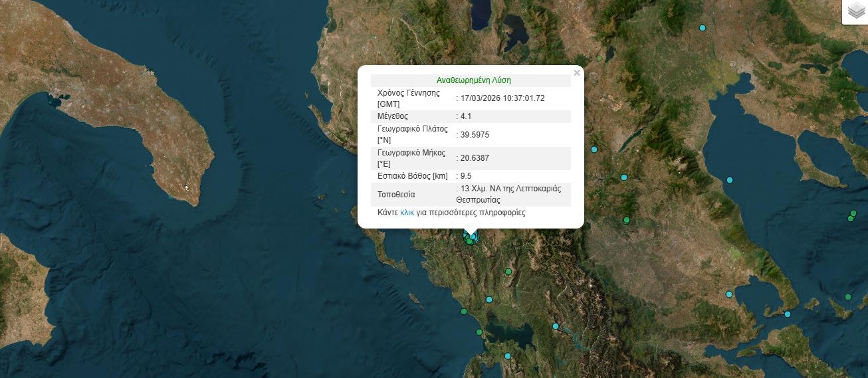868x378 pixels.
Task: Click the green marker at the Ambracian Gulf entrance
Action: pos(479,331)
